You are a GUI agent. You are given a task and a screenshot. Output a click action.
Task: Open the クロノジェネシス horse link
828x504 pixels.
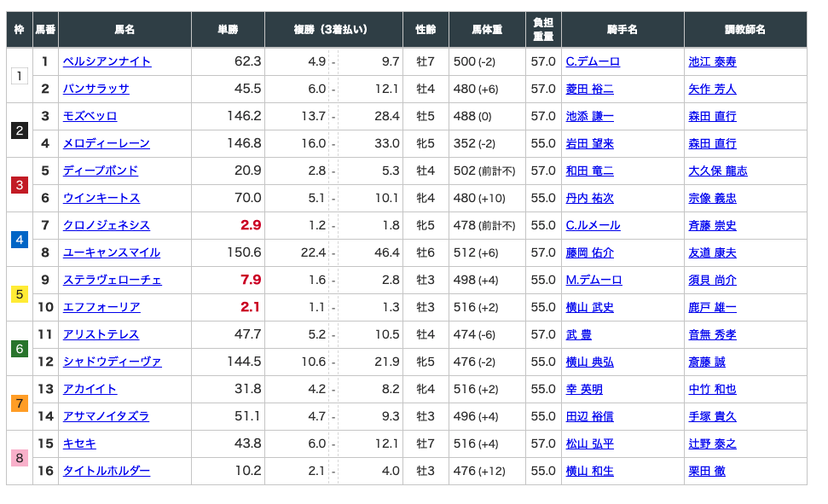[x=106, y=225]
